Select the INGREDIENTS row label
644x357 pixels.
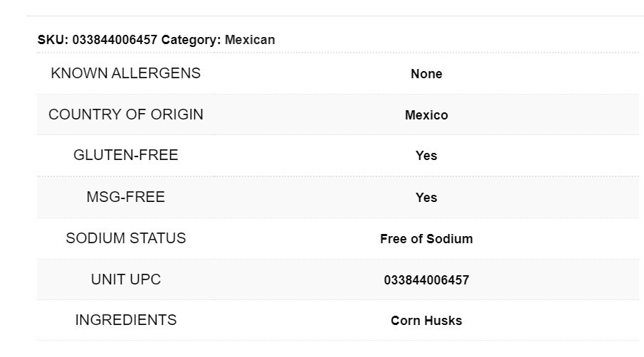pyautogui.click(x=126, y=320)
